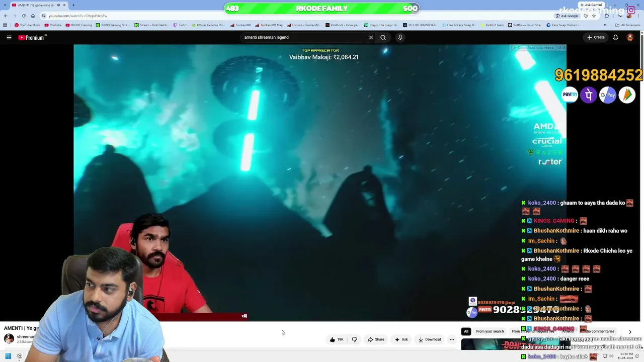Clear the YouTube search box text
This screenshot has width=644, height=362.
[x=371, y=37]
